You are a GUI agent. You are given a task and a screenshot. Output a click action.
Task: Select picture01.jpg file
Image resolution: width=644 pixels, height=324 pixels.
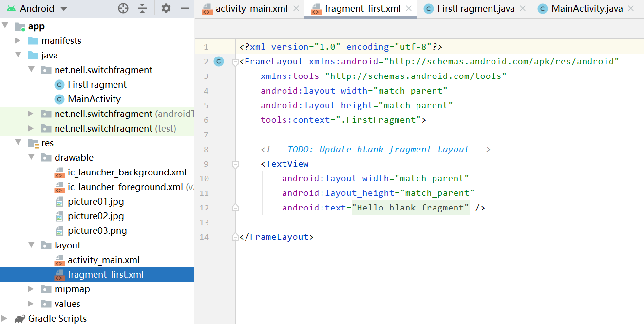(96, 202)
